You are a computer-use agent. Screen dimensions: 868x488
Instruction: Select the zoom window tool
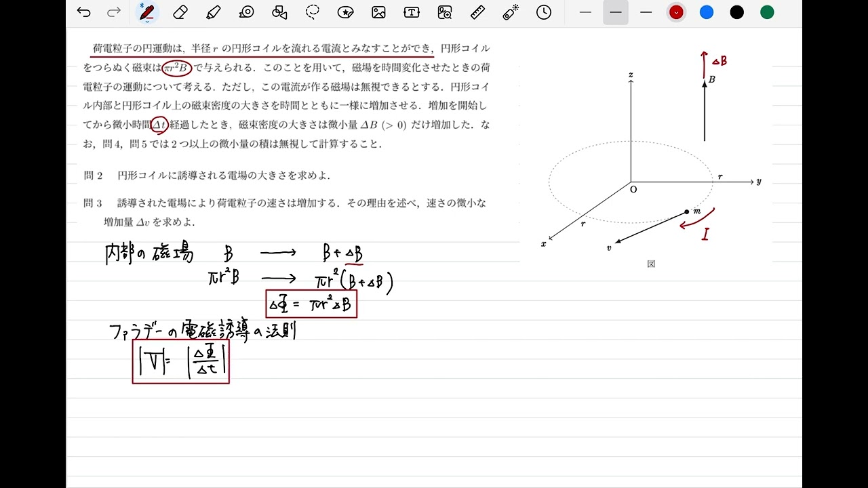click(445, 12)
